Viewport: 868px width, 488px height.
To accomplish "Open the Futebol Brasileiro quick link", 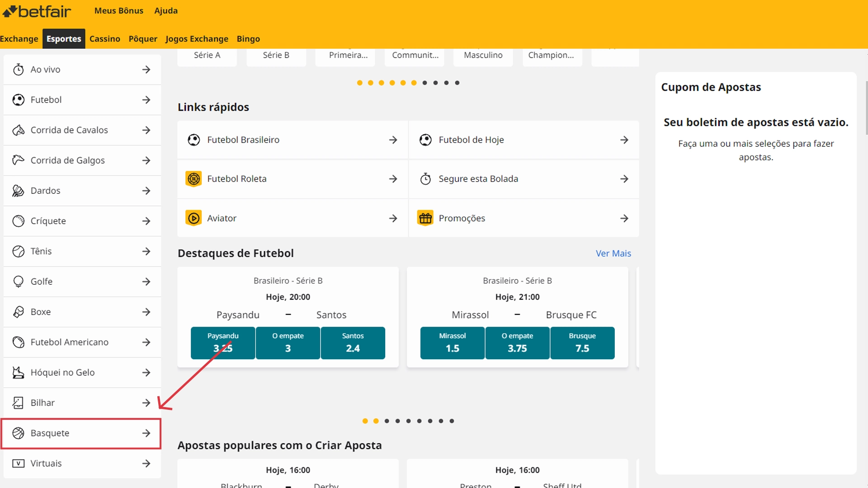I will coord(293,140).
